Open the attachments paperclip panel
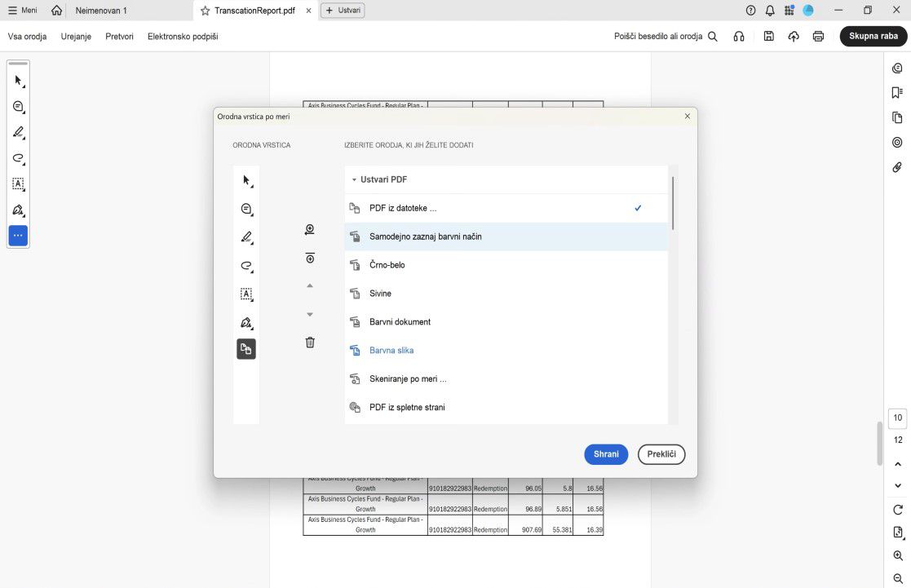Screen dimensions: 911x588 (897, 167)
